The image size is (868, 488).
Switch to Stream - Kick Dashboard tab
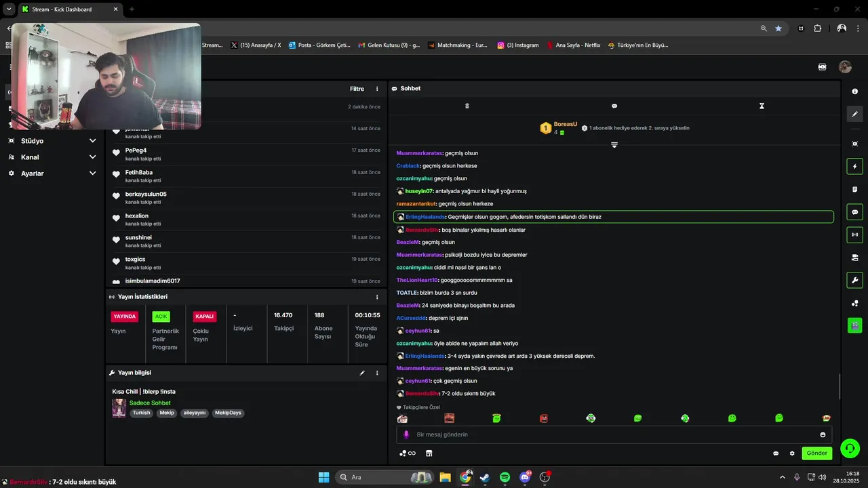point(69,9)
